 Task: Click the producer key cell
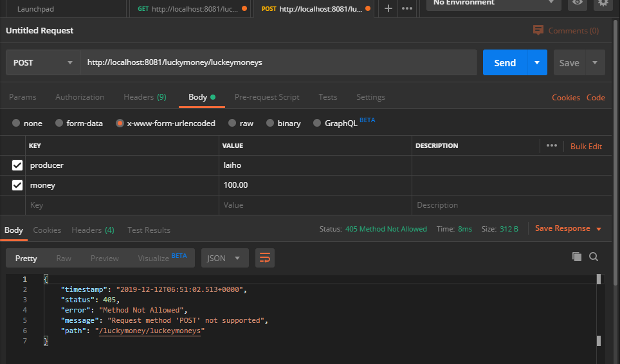click(x=122, y=165)
